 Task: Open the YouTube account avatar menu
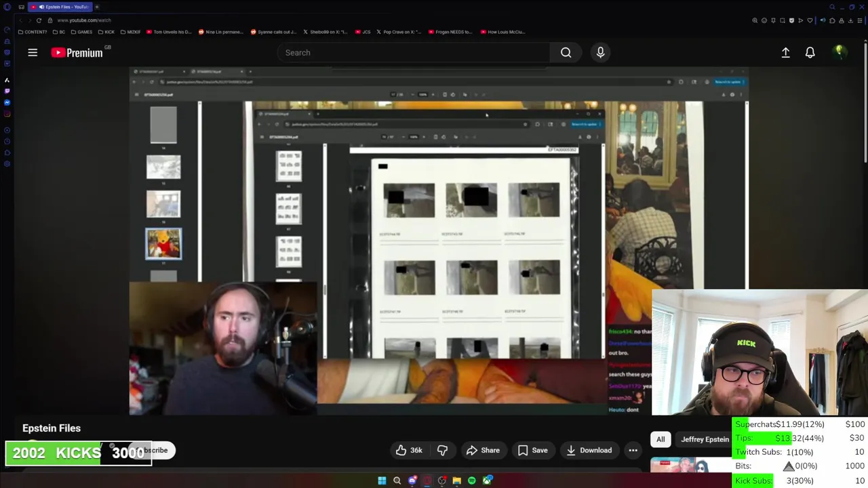coord(839,52)
